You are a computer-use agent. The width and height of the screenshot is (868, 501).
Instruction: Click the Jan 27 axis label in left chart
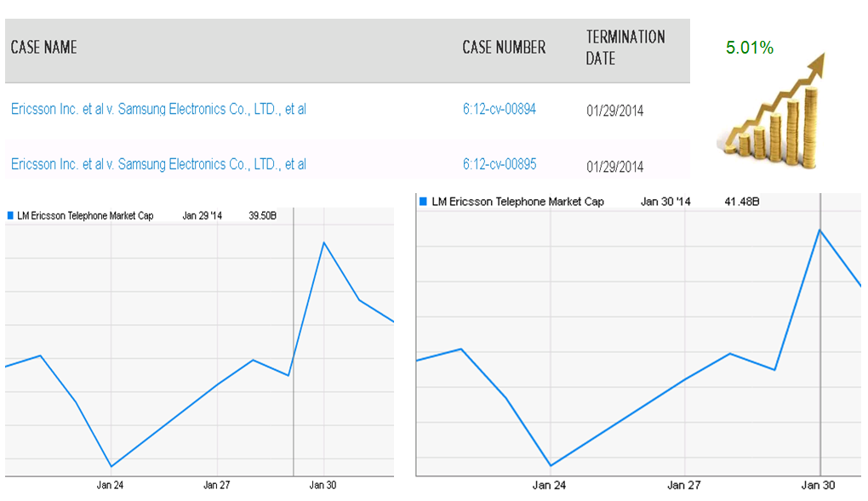coord(216,485)
